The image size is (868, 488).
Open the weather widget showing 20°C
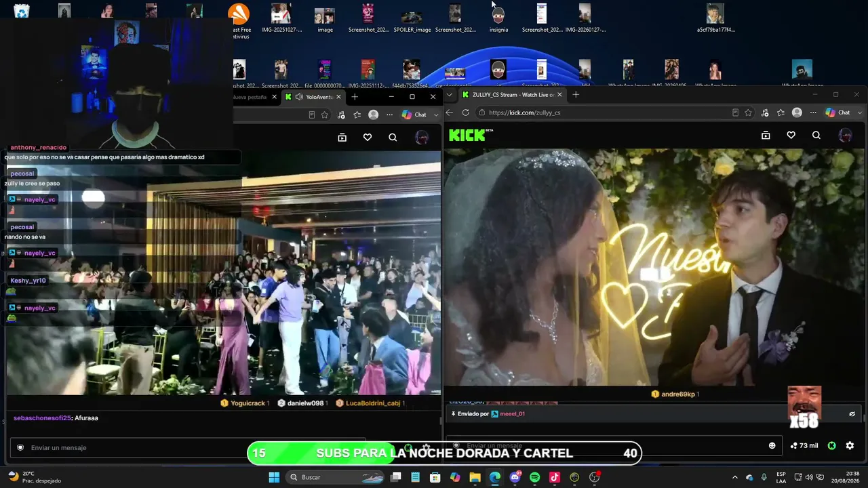click(34, 477)
